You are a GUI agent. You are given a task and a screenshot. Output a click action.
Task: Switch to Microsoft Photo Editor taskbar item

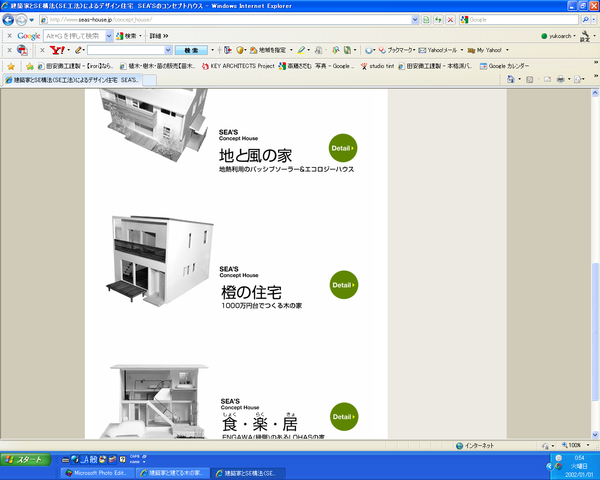[98, 473]
